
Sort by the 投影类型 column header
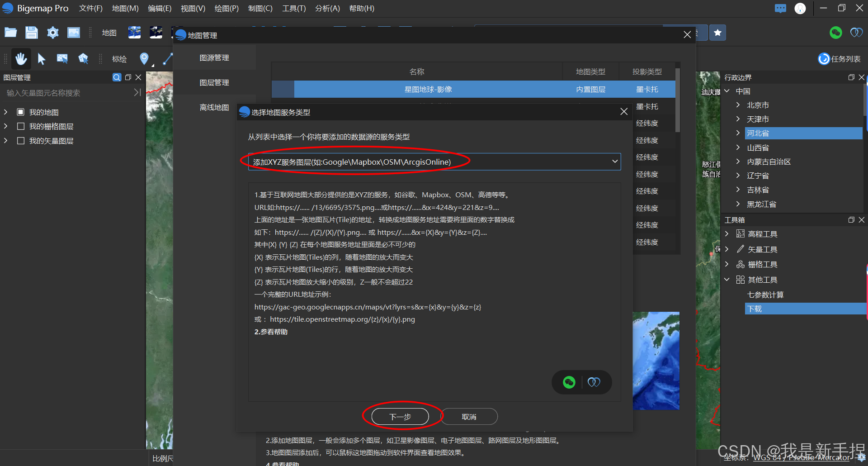647,71
